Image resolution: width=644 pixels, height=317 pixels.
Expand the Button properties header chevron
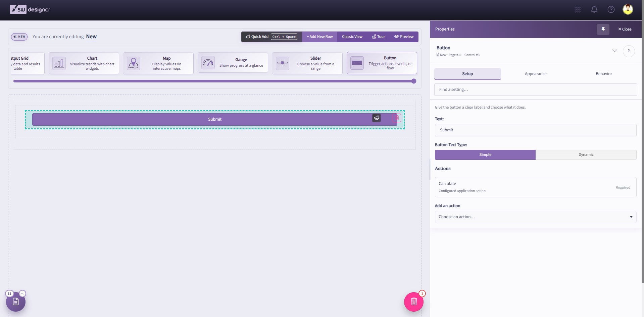point(614,51)
